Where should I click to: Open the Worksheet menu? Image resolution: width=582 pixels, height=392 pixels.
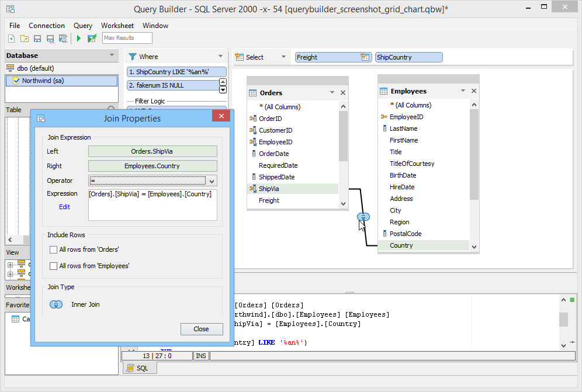click(117, 26)
